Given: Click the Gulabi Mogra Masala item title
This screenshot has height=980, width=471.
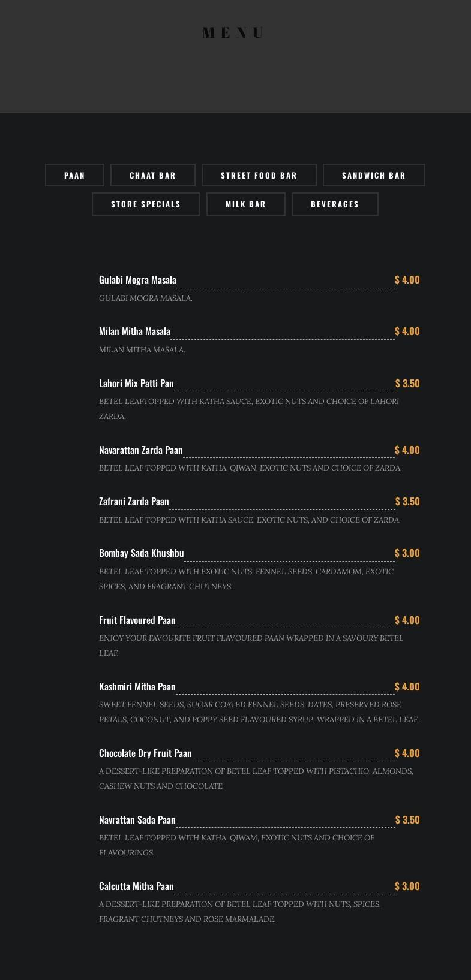Looking at the screenshot, I should (137, 280).
